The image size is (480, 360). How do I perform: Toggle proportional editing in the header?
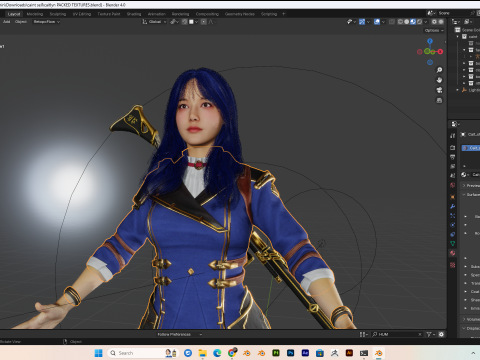coord(204,22)
